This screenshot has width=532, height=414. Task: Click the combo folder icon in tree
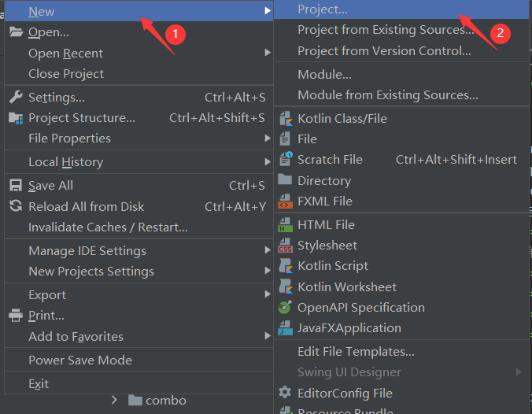(x=135, y=400)
